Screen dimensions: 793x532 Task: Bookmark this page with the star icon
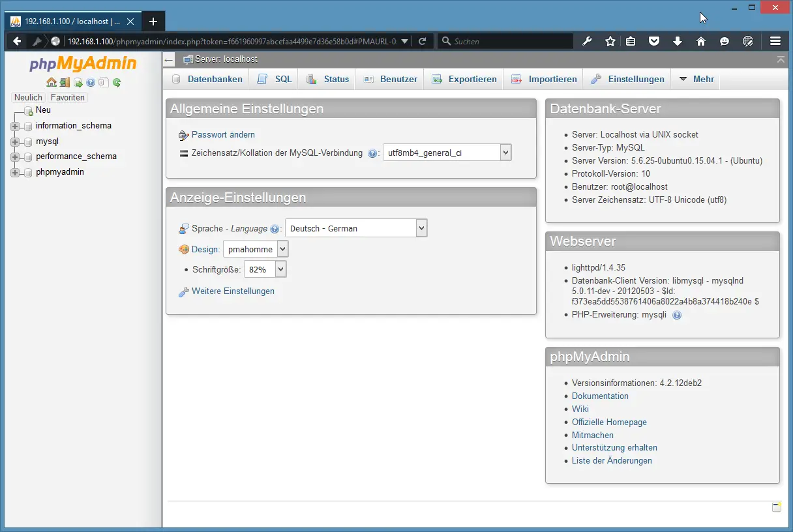coord(610,41)
